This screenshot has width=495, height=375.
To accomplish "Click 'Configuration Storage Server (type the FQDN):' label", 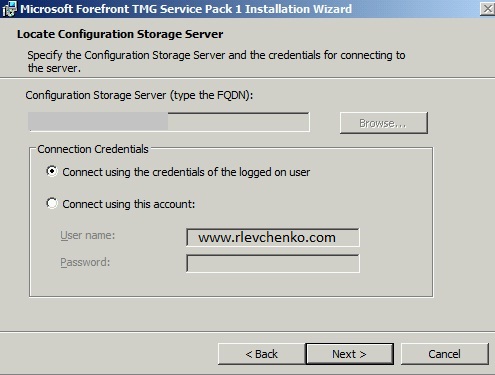I will tap(139, 95).
